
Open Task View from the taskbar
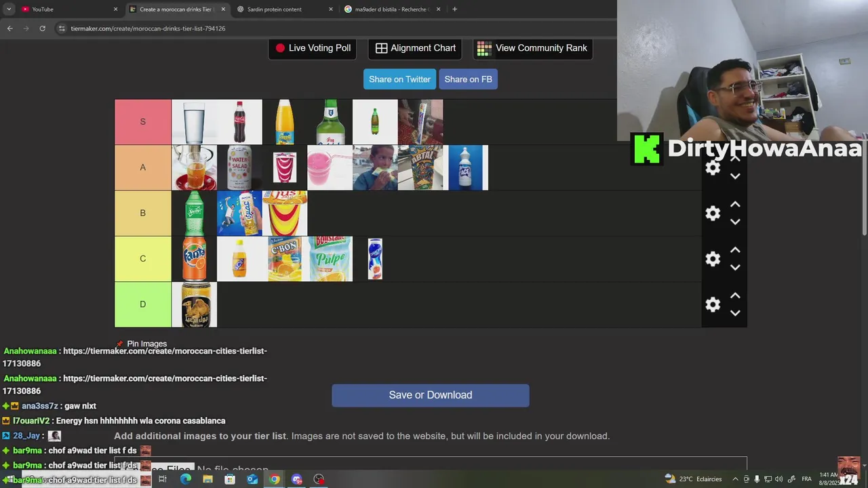pyautogui.click(x=163, y=479)
